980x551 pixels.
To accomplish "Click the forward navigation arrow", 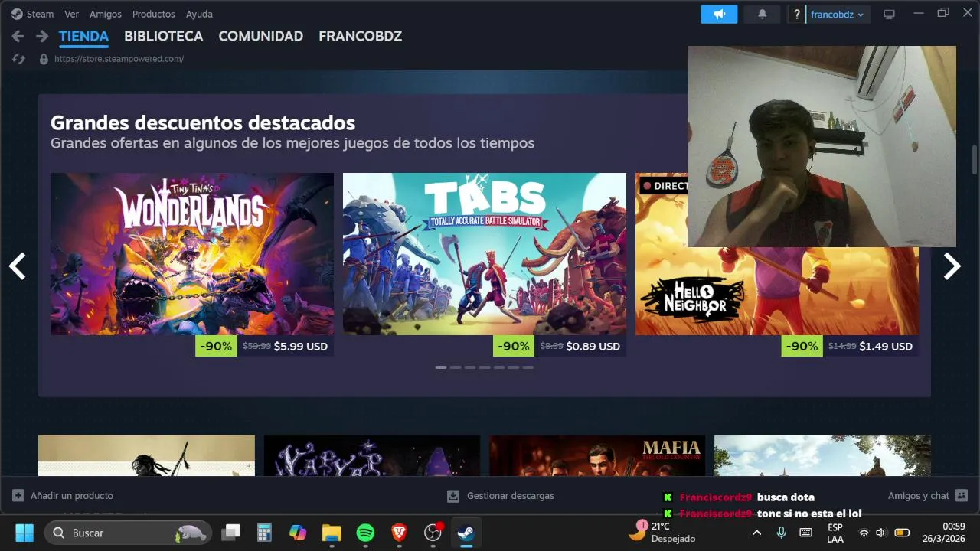I will [x=42, y=36].
